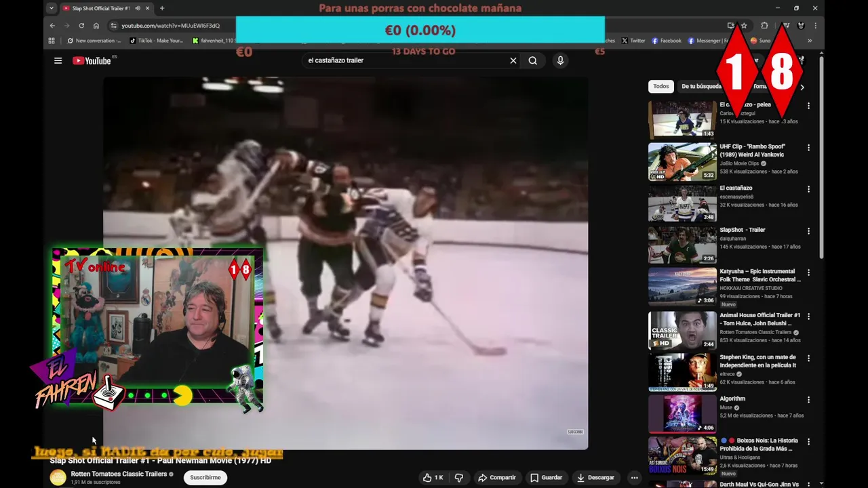Open the SlapShot - Trailer thumbnail
The image size is (868, 488).
pyautogui.click(x=682, y=245)
